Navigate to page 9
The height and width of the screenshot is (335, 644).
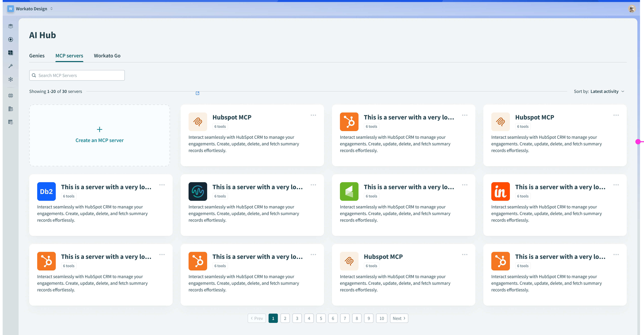[369, 318]
